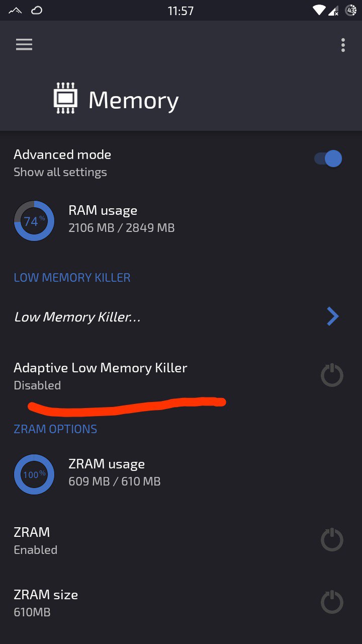
Task: Tap the Wi-Fi icon in status bar
Action: tap(319, 10)
